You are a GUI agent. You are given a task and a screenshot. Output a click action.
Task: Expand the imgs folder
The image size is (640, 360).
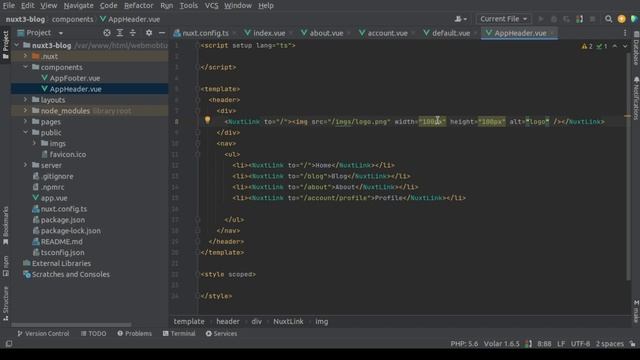pyautogui.click(x=34, y=143)
